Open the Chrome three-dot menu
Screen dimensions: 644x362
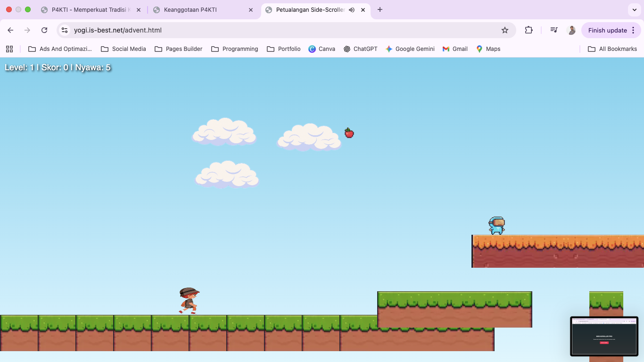pyautogui.click(x=634, y=30)
